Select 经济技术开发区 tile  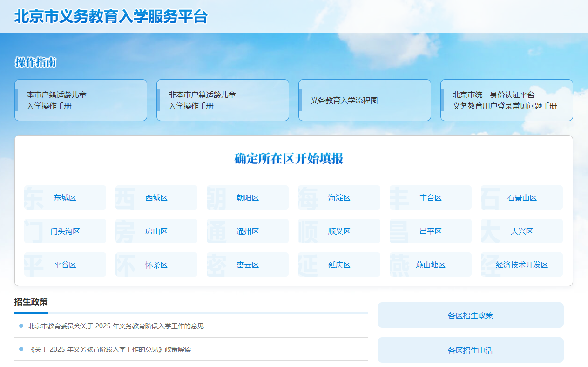pos(522,265)
